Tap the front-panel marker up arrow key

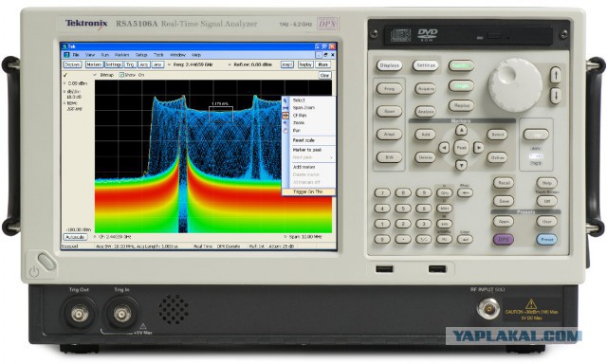pyautogui.click(x=461, y=131)
